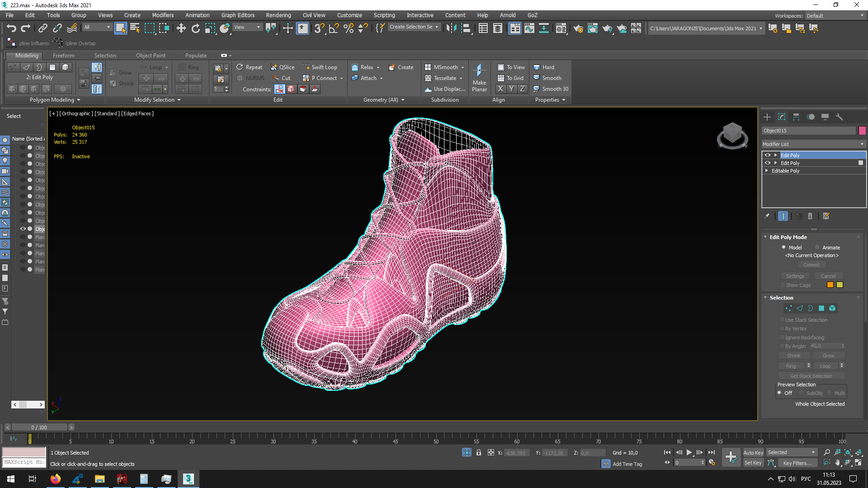Image resolution: width=868 pixels, height=488 pixels.
Task: Open the Rendering menu
Action: click(278, 15)
